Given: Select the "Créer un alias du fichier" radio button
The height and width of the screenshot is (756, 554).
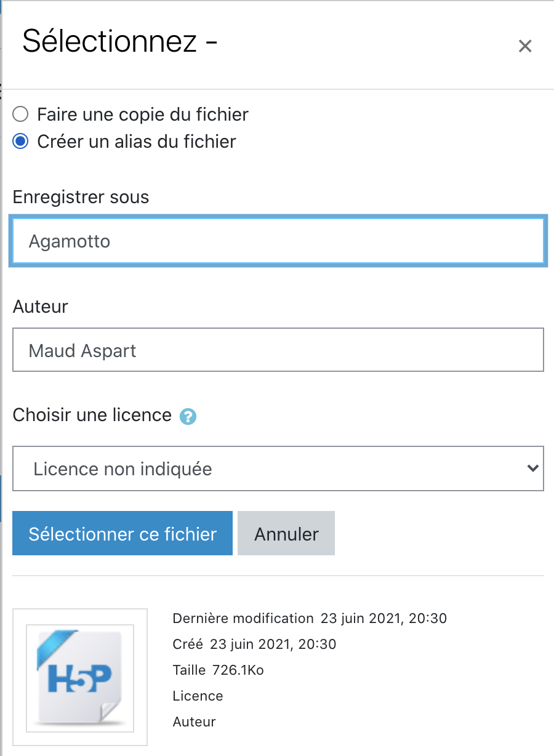Looking at the screenshot, I should click(21, 142).
